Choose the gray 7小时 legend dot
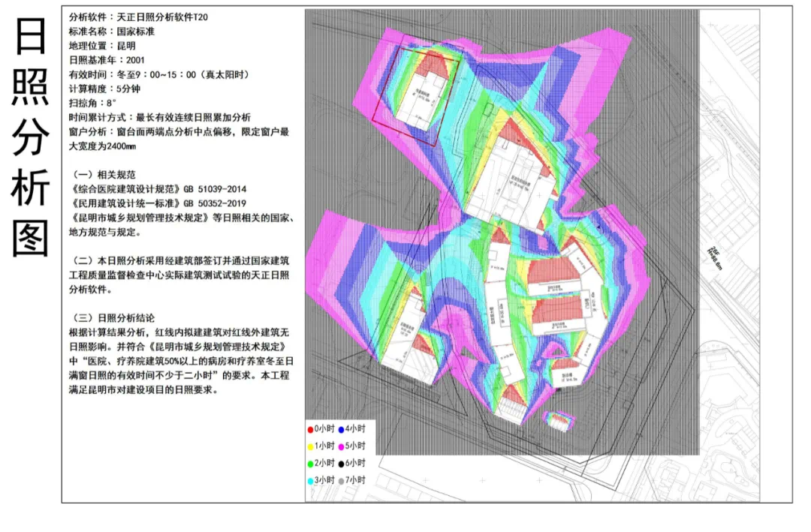The image size is (811, 532). [x=342, y=481]
